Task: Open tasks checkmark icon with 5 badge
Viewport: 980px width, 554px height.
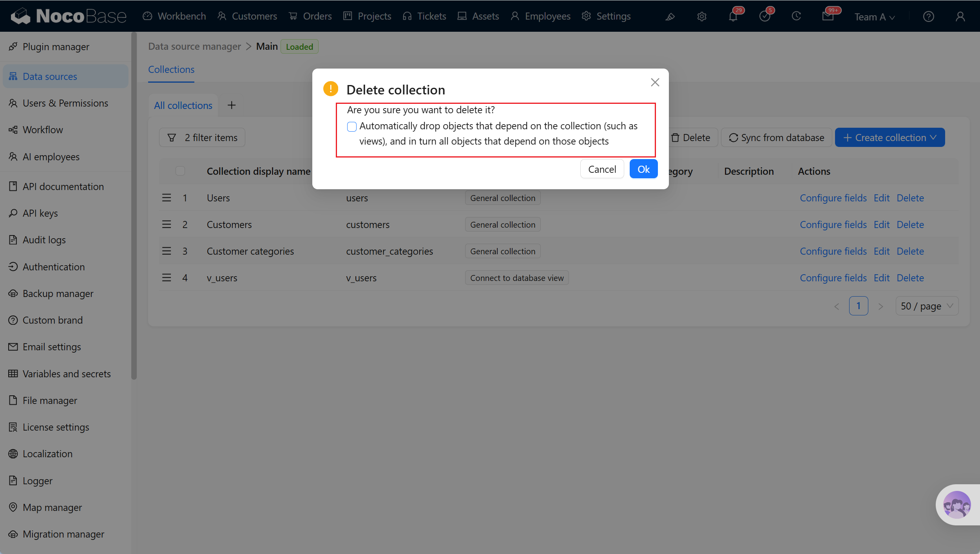Action: (x=764, y=16)
